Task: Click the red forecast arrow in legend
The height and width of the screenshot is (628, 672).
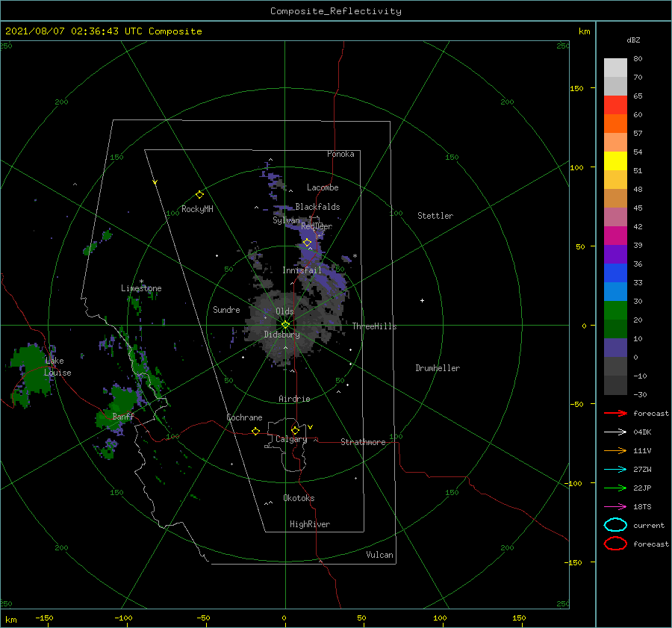Action: click(x=615, y=413)
